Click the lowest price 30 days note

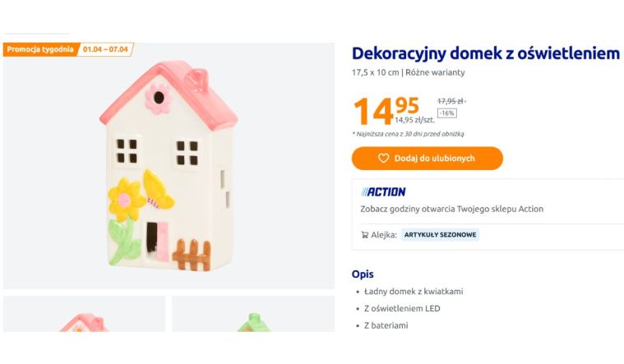[408, 134]
